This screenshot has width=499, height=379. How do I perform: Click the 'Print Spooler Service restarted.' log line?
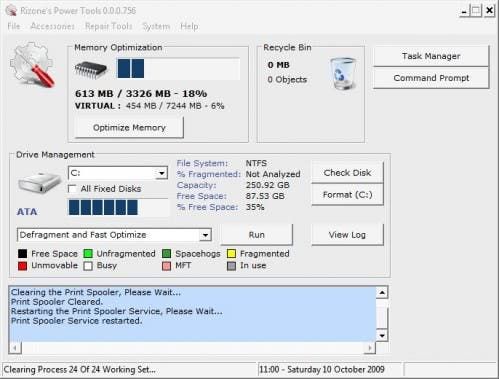[x=77, y=321]
